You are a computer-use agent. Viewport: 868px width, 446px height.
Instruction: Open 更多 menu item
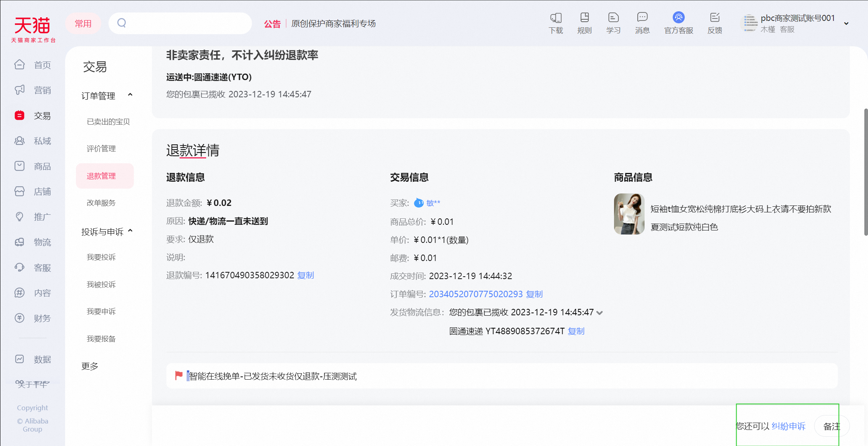(90, 366)
